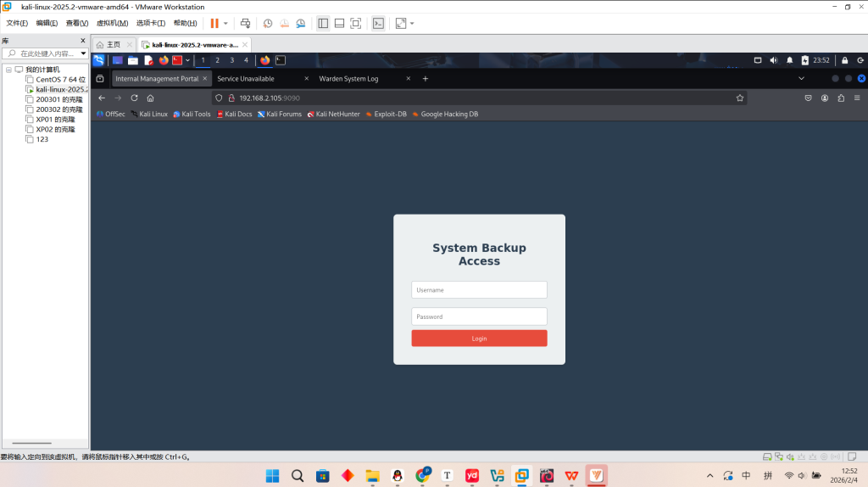Click the VMware pause virtual machine button

pos(214,24)
